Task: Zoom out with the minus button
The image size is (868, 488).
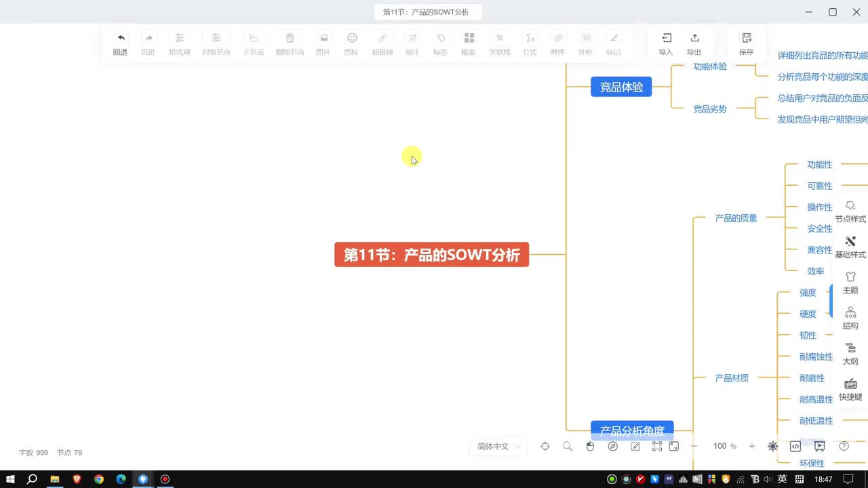Action: click(x=694, y=446)
